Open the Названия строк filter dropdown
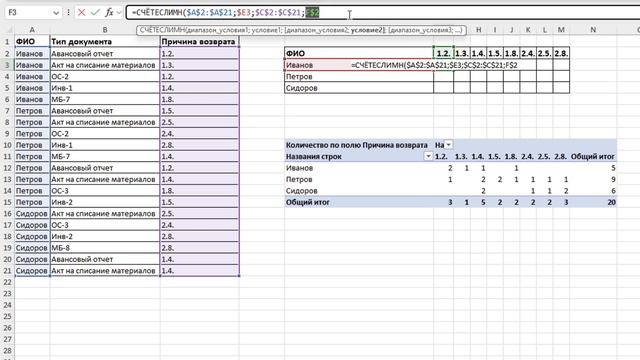The image size is (640, 360). 428,156
